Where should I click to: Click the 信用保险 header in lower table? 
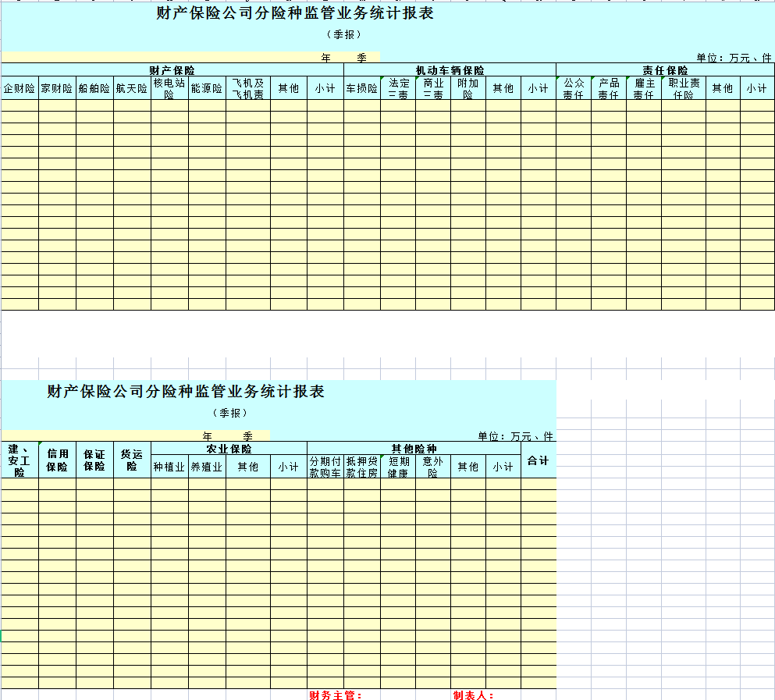click(57, 460)
